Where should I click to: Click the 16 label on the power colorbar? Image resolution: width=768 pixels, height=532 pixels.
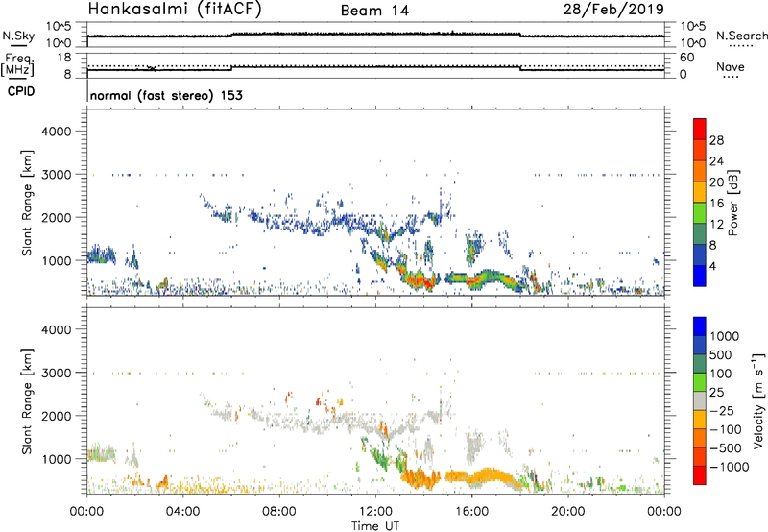tap(716, 204)
